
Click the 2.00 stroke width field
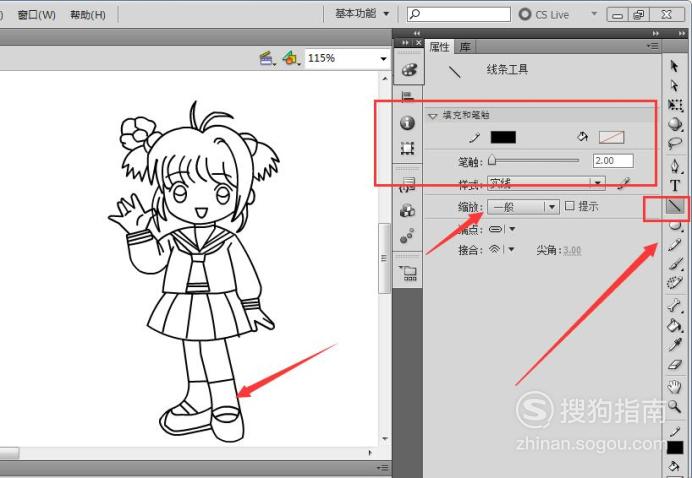click(613, 161)
